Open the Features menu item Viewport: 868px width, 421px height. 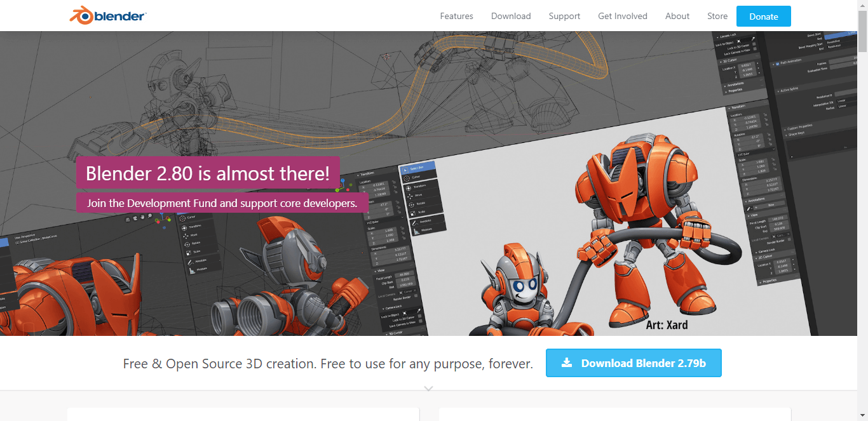pyautogui.click(x=456, y=16)
